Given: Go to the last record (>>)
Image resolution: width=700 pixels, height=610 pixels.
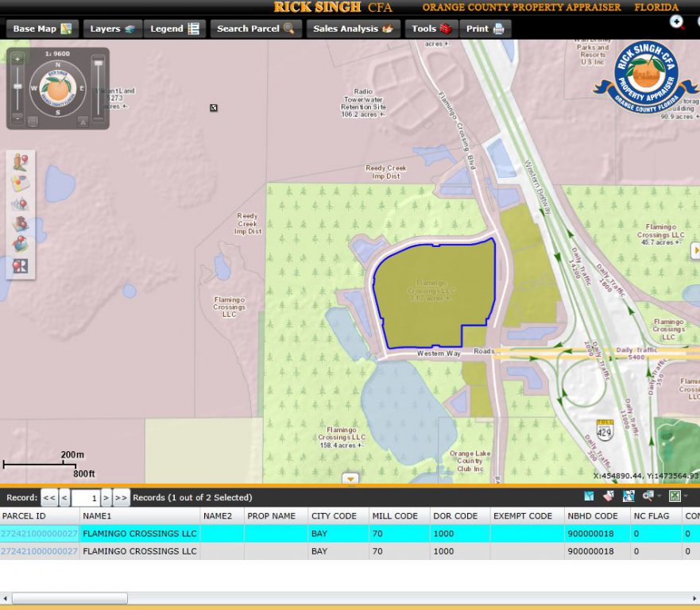Looking at the screenshot, I should tap(121, 498).
